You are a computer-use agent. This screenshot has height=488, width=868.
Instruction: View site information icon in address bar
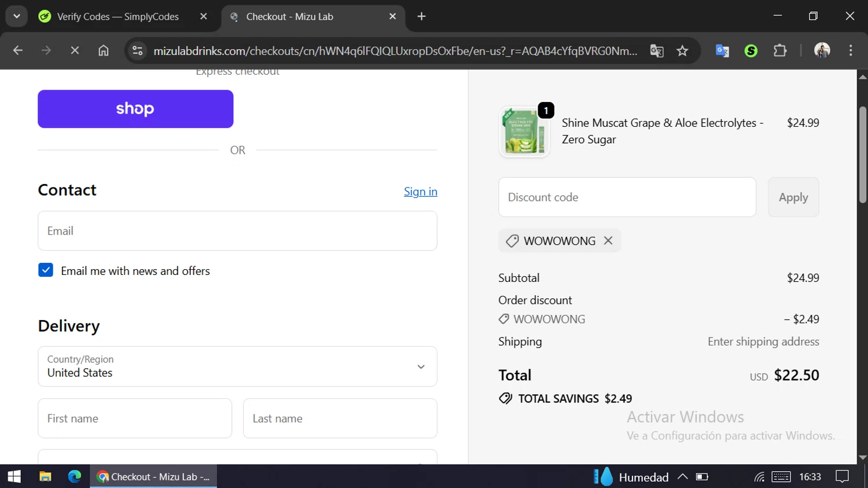[138, 51]
